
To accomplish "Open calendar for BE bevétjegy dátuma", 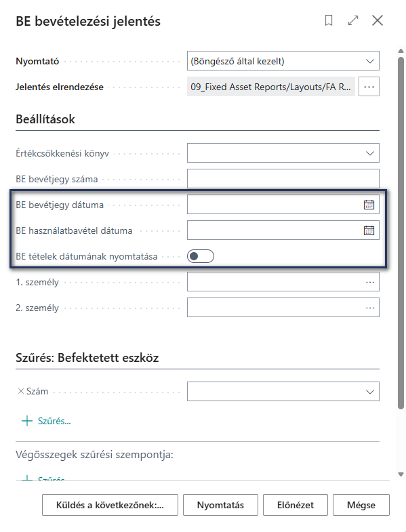I will (x=369, y=205).
